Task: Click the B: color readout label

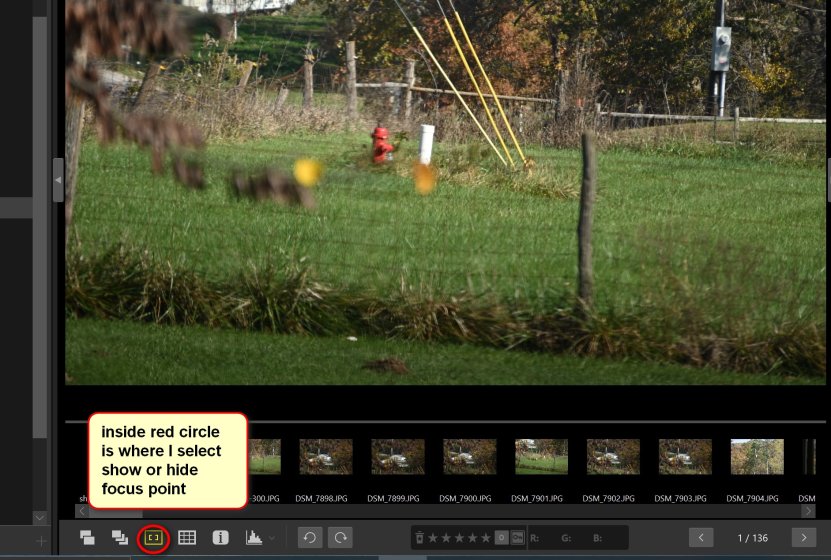Action: click(597, 538)
